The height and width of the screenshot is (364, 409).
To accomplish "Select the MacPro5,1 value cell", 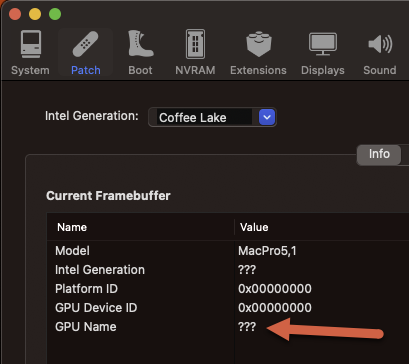I will pyautogui.click(x=267, y=251).
